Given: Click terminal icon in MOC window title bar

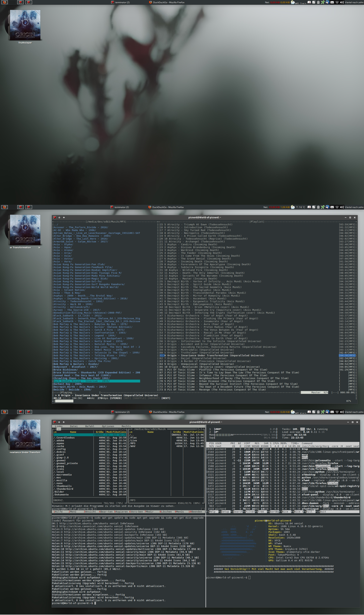Looking at the screenshot, I should [x=55, y=218].
